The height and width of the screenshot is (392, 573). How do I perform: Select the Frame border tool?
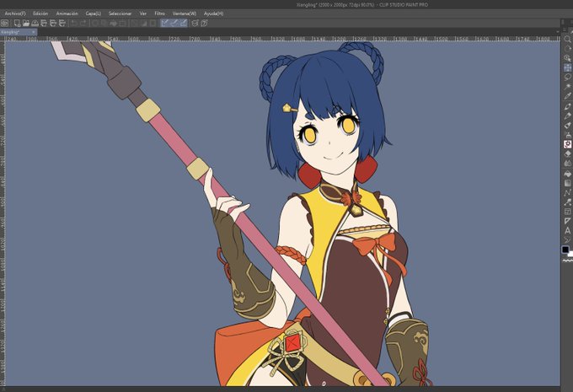pyautogui.click(x=567, y=212)
